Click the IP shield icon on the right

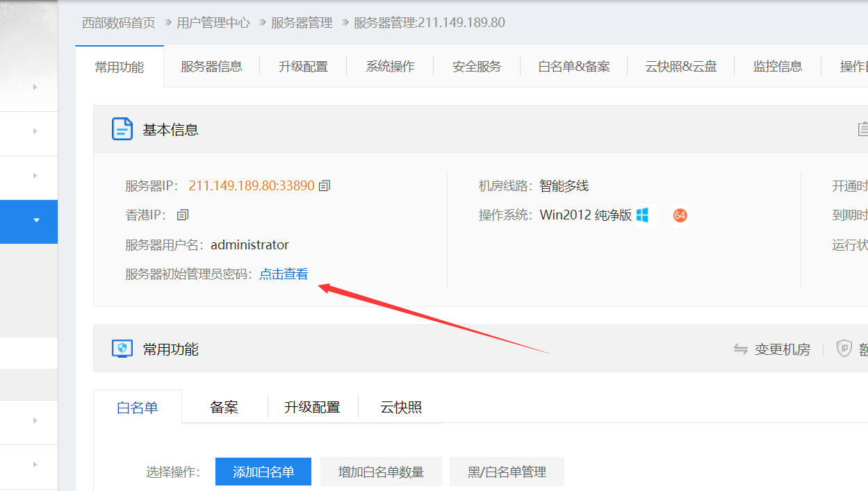(844, 349)
